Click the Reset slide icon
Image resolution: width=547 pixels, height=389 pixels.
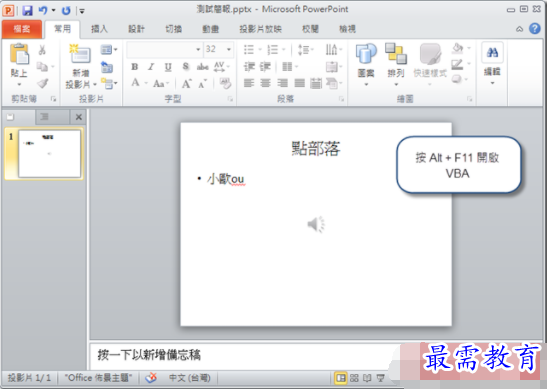(107, 67)
